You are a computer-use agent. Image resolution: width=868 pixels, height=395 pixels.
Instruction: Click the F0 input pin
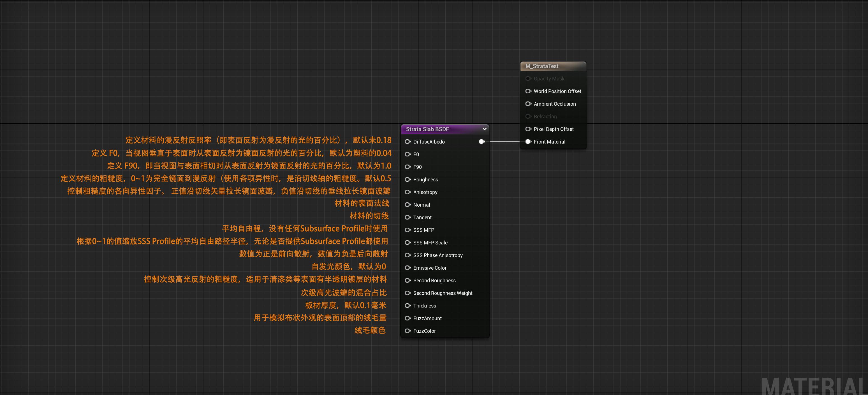click(408, 154)
